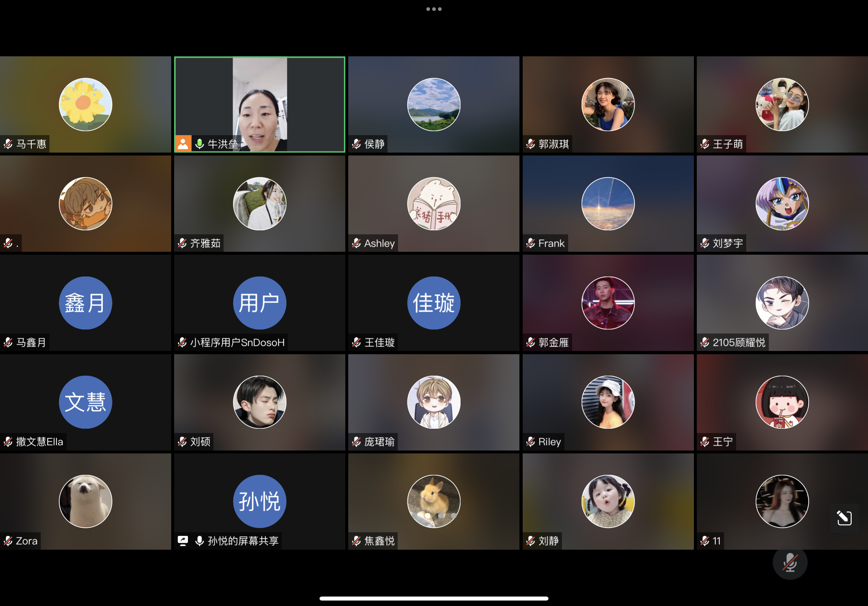Click the muted mic icon beside 马千惠

click(8, 144)
